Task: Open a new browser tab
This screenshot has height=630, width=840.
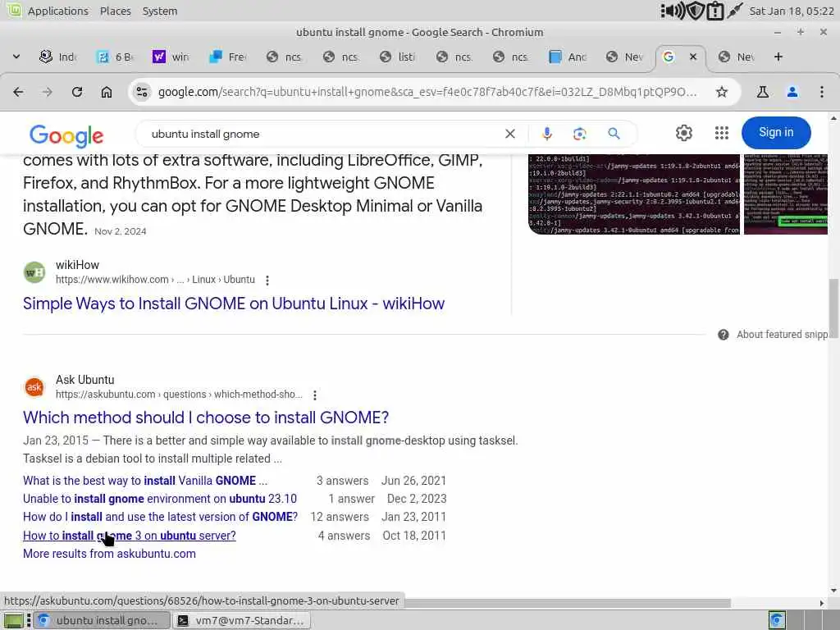Action: (x=778, y=57)
